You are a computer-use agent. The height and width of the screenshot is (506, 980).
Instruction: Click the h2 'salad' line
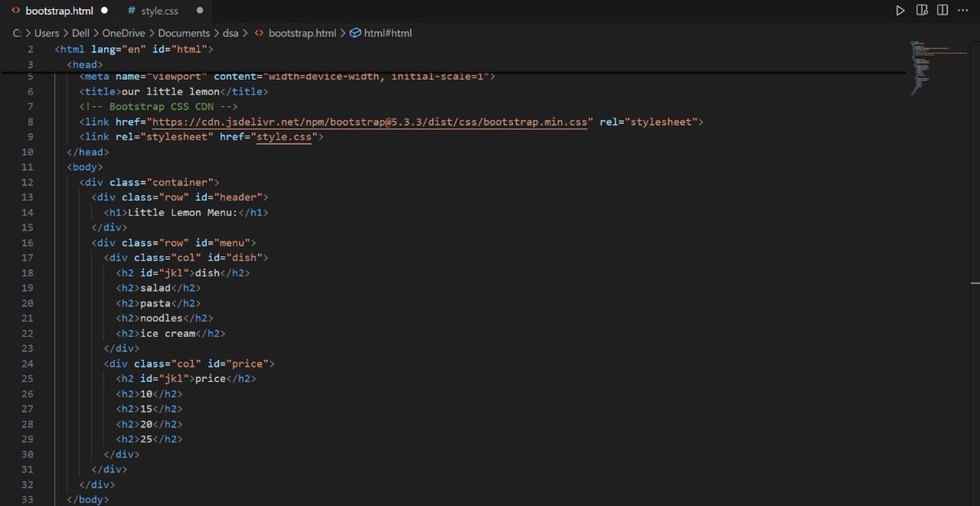158,288
